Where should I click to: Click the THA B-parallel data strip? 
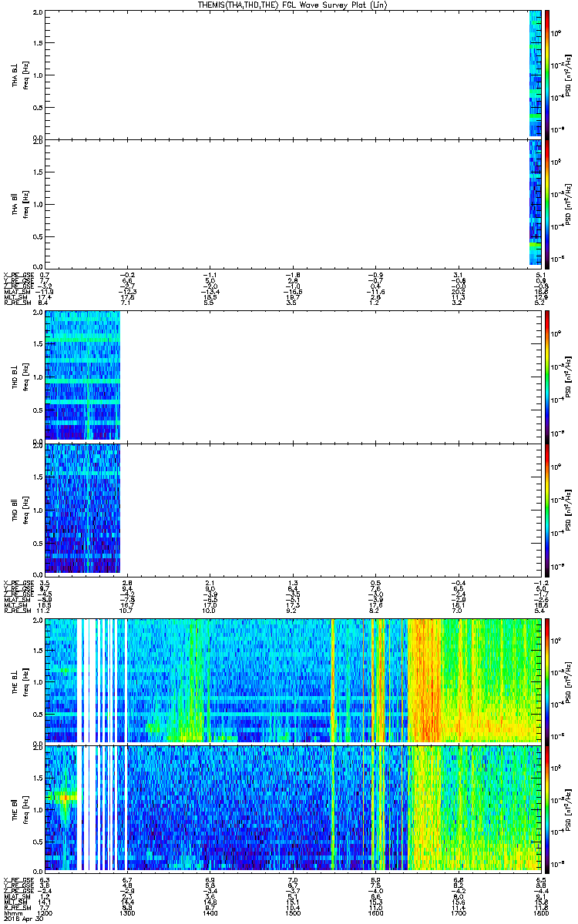pos(536,203)
